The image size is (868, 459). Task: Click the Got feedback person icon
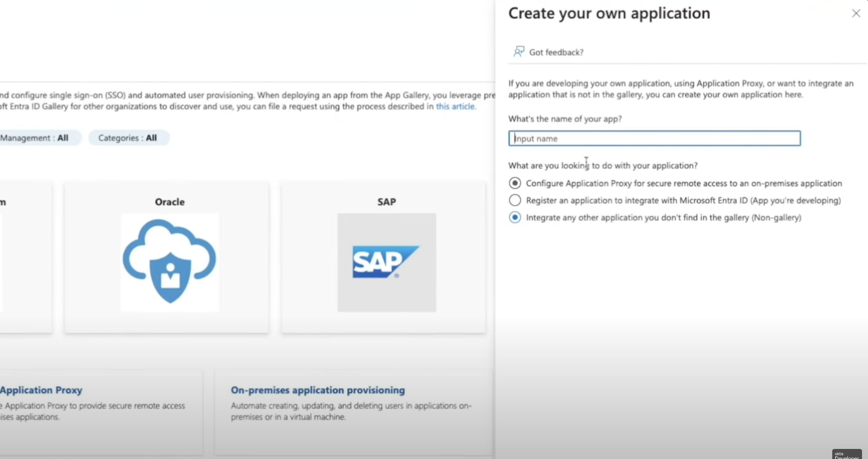coord(519,51)
